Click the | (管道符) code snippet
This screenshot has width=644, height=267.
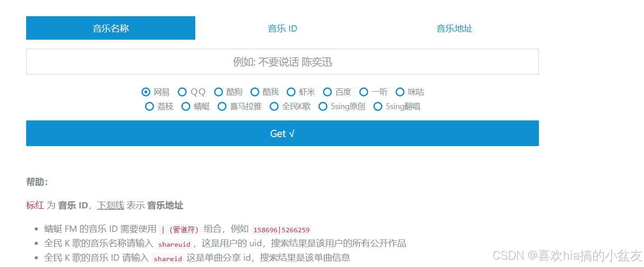(180, 230)
